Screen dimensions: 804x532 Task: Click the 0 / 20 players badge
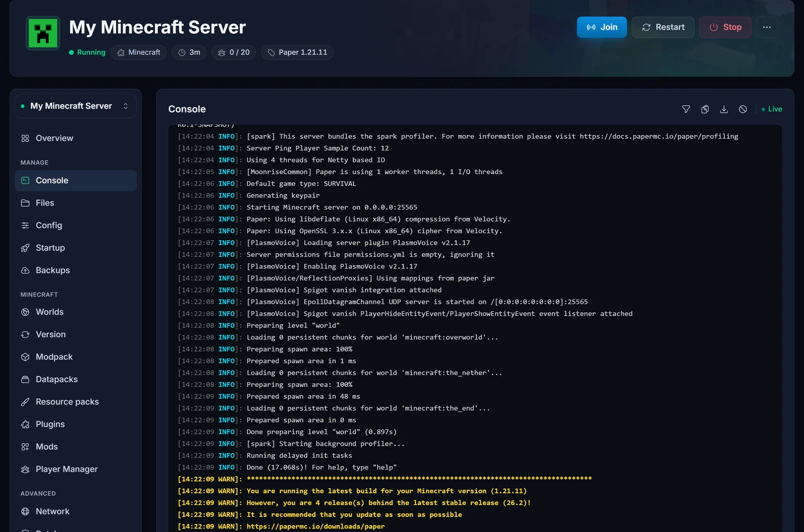coord(234,52)
